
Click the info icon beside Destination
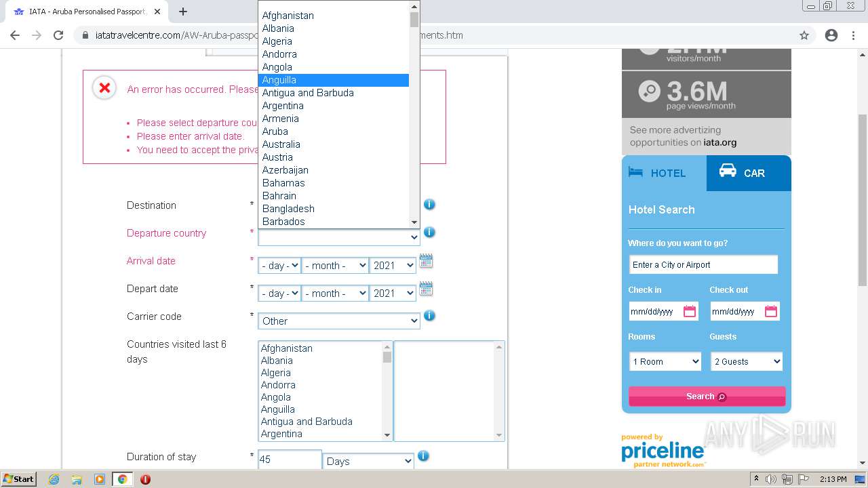[429, 204]
